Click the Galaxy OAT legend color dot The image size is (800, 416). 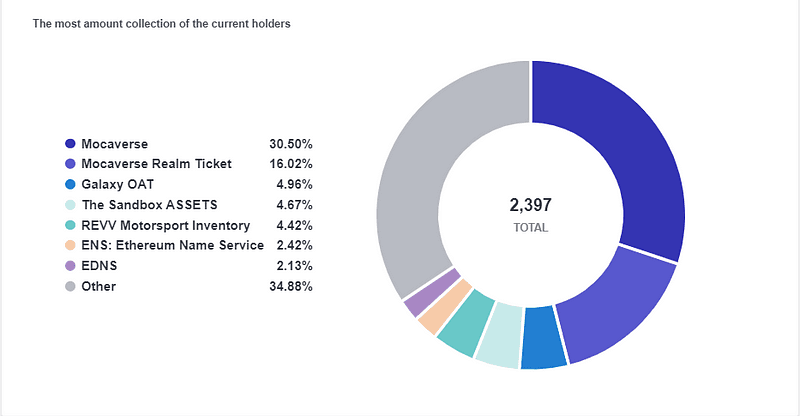coord(70,184)
